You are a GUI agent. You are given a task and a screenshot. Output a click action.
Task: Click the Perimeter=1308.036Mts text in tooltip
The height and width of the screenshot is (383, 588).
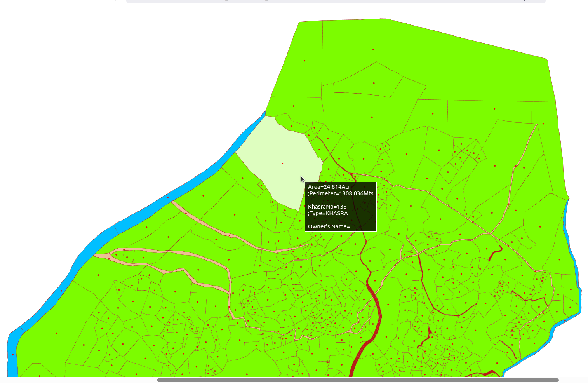(x=341, y=193)
